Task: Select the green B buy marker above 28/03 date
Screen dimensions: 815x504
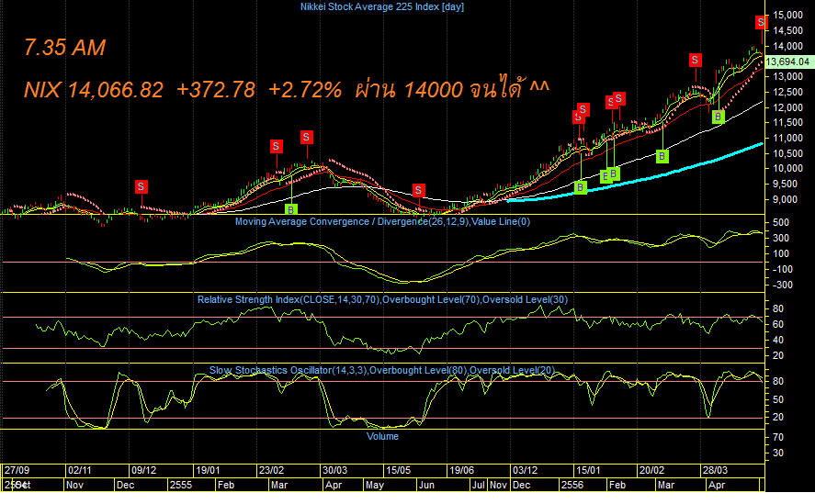Action: [x=718, y=117]
